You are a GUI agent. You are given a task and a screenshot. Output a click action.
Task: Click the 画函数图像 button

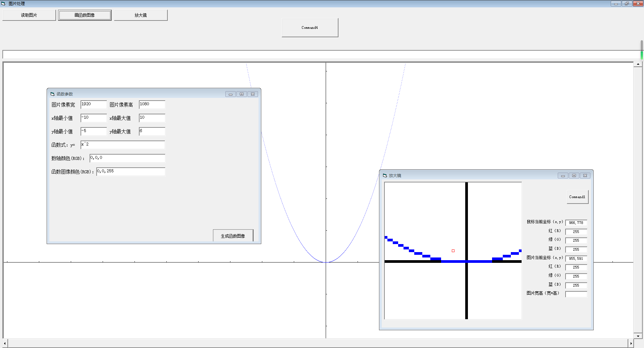85,15
